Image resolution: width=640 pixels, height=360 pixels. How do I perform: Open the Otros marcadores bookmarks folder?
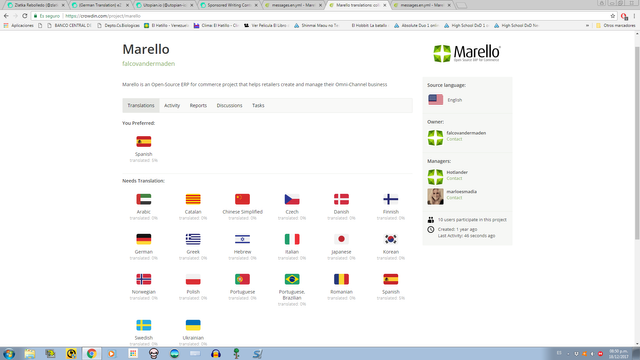pyautogui.click(x=616, y=25)
